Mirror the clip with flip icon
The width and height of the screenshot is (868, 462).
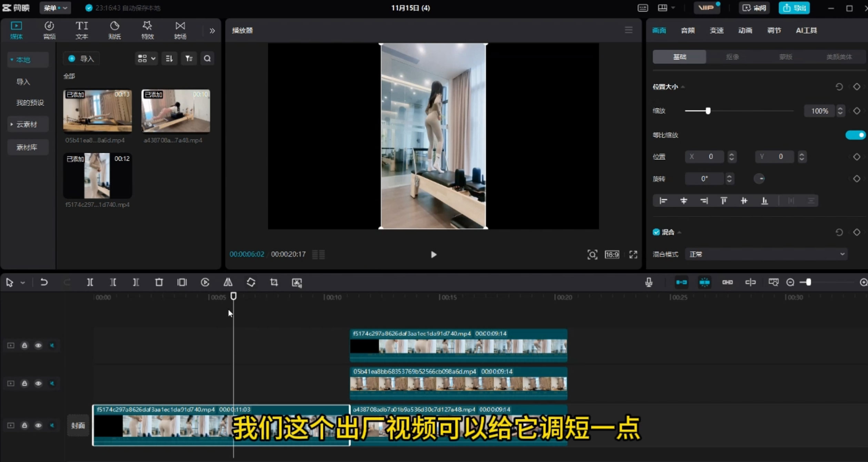(228, 282)
